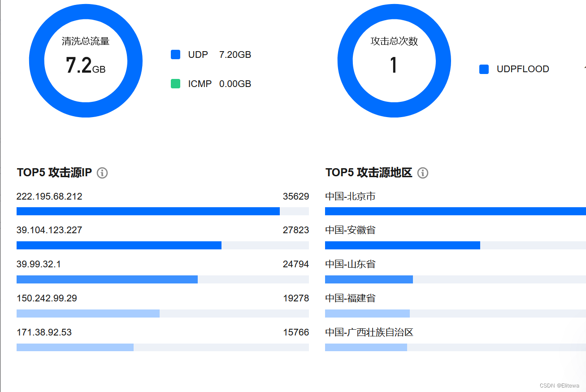Toggle the UDPFLOOD blue legend square

tap(484, 69)
